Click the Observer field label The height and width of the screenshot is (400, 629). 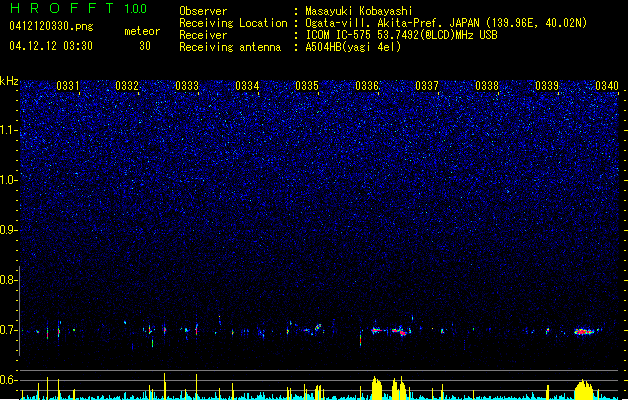(x=203, y=11)
